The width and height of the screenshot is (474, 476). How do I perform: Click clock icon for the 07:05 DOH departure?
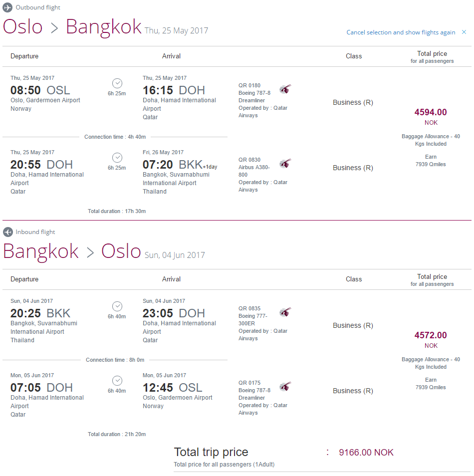117,381
